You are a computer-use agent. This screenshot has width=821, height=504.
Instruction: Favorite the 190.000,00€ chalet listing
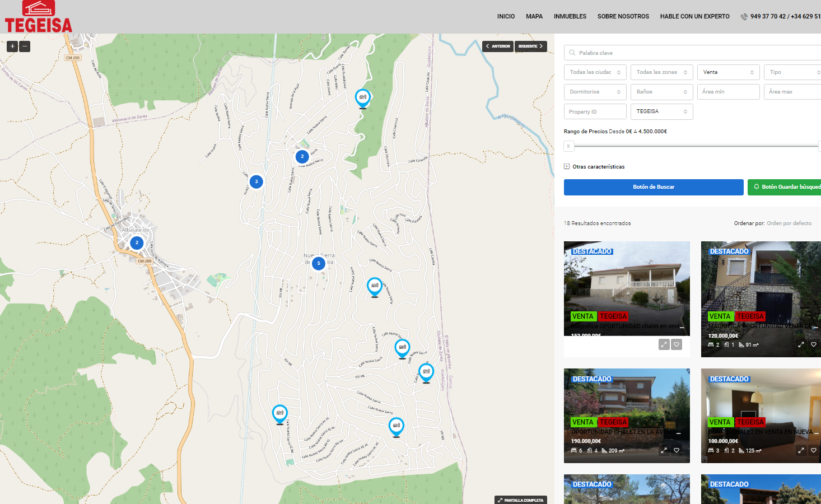click(677, 450)
